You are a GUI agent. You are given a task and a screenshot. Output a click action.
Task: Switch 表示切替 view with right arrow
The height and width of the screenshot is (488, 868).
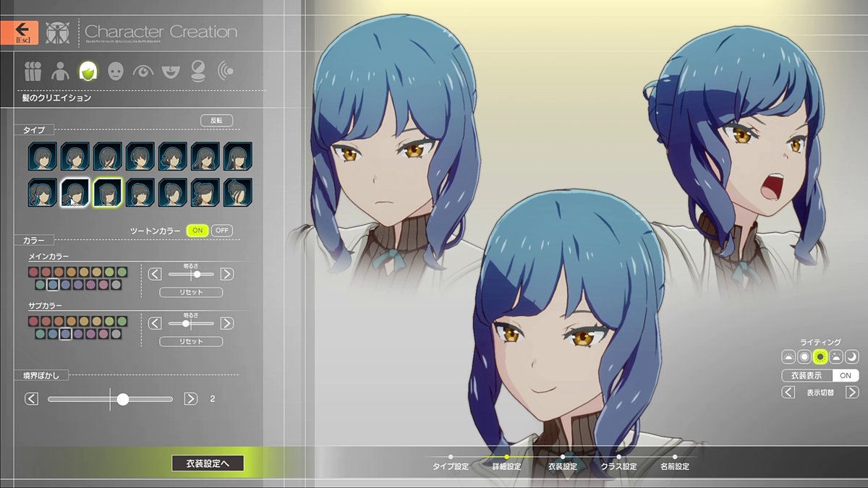pyautogui.click(x=852, y=393)
